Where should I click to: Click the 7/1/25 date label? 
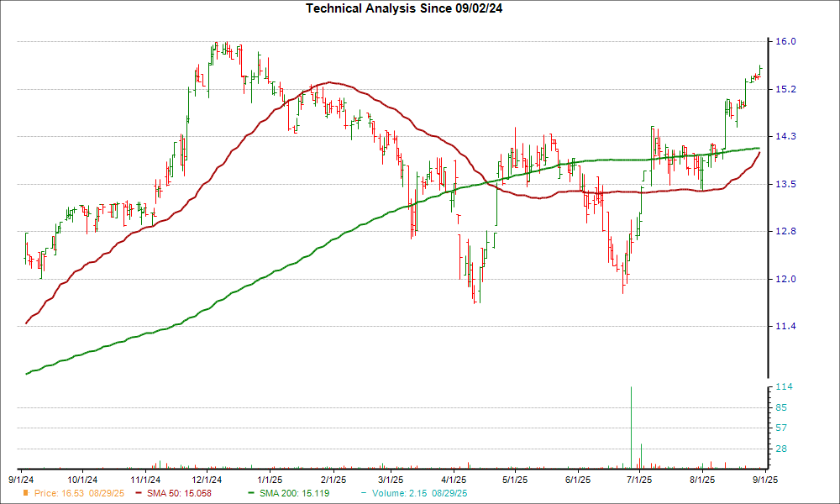click(639, 480)
